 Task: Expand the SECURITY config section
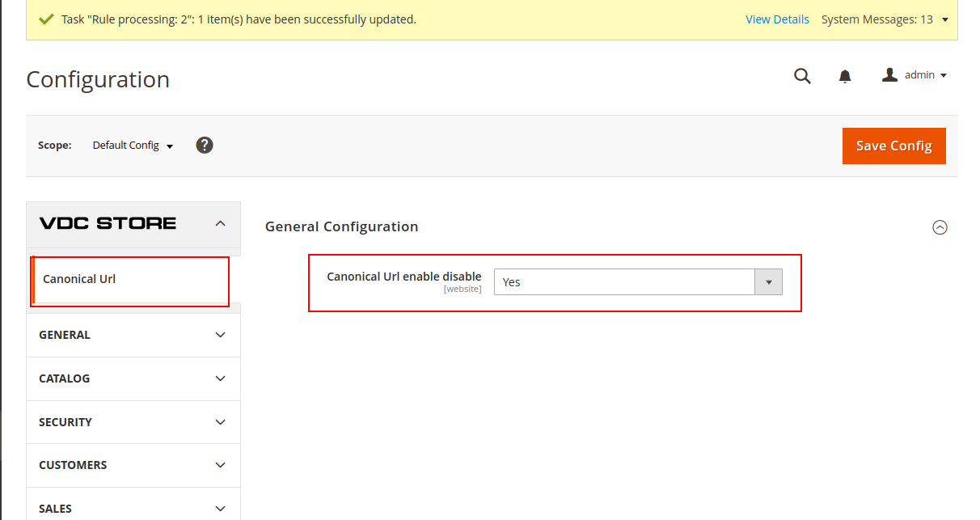pos(133,422)
